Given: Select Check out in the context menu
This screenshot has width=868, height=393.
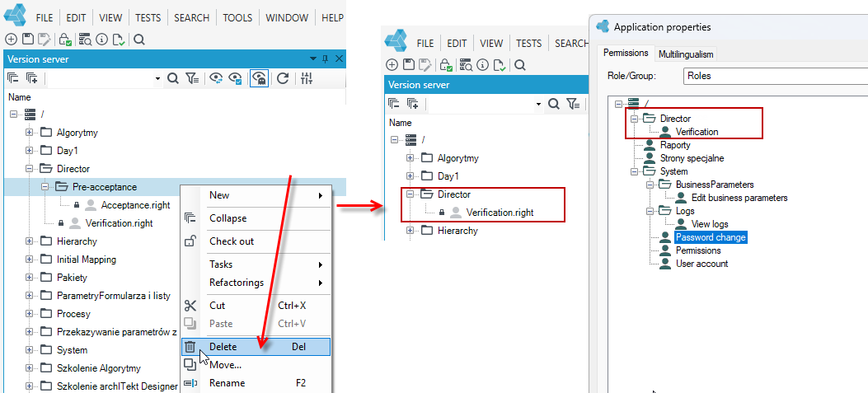Looking at the screenshot, I should point(232,241).
